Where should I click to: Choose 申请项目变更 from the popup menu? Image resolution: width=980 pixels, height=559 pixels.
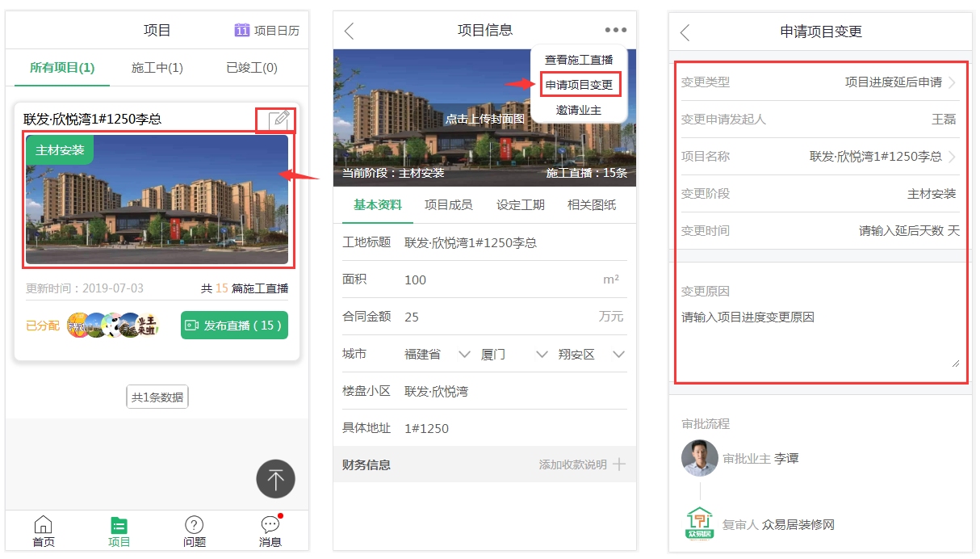click(579, 85)
